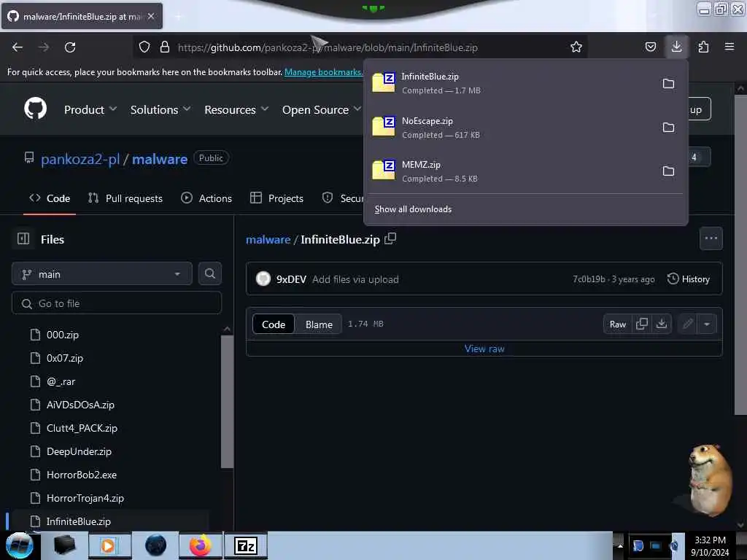
Task: Open commit 7c0b19b link
Action: pos(589,279)
